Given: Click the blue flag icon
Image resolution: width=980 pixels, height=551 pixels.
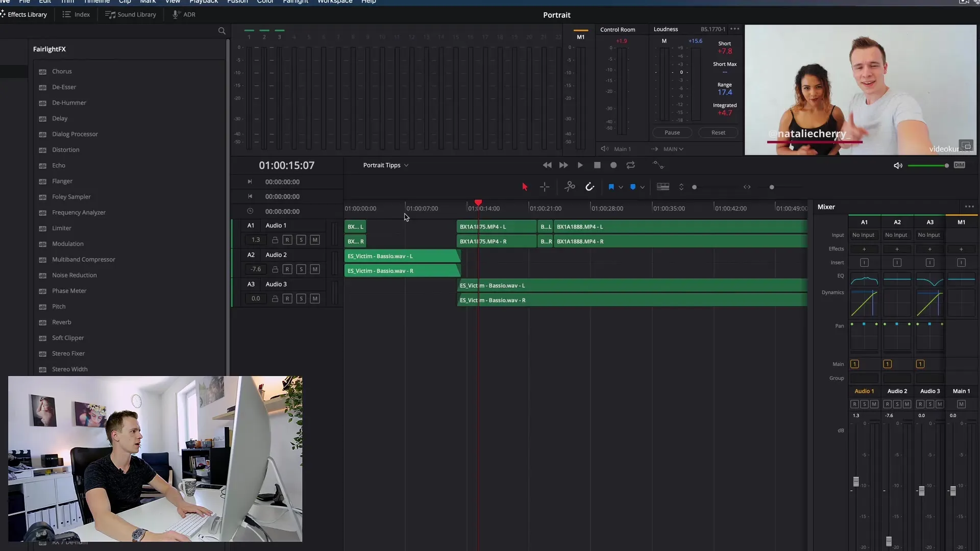Looking at the screenshot, I should tap(611, 187).
